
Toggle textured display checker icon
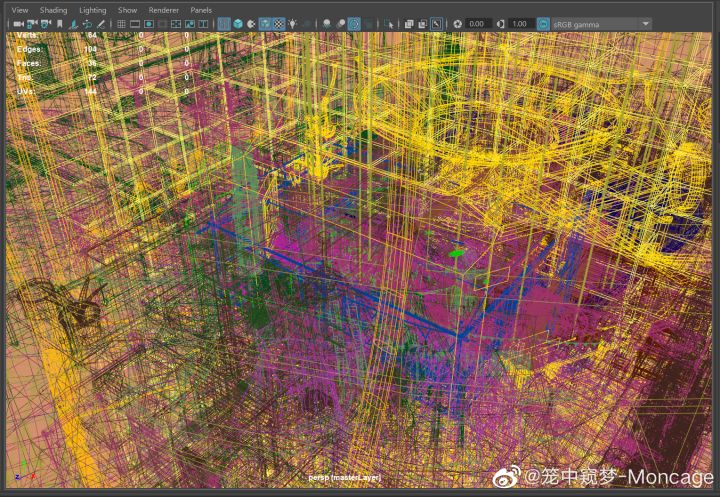[x=279, y=24]
